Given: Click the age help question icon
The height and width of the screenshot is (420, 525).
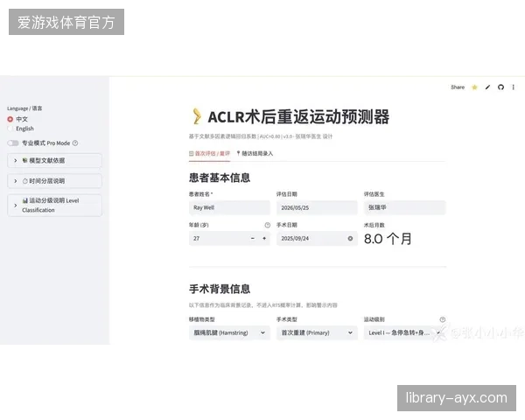Looking at the screenshot, I should pos(267,225).
